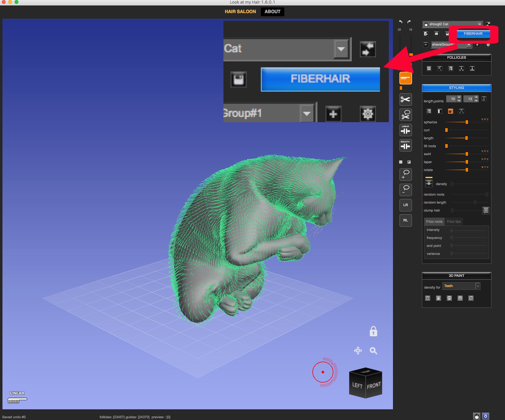This screenshot has height=420, width=505.
Task: Expand the shaveGroup selection dropdown
Action: pos(469,45)
